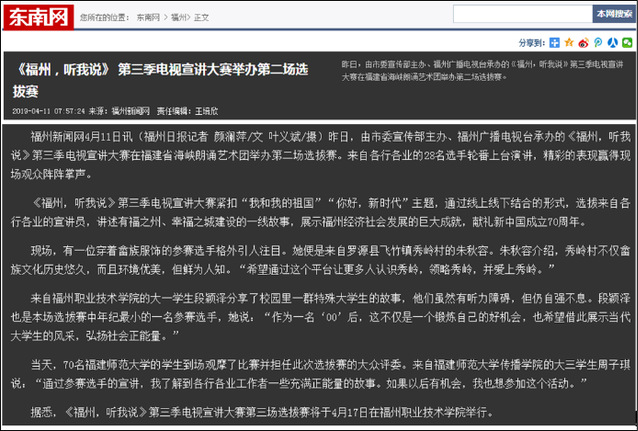Open the 福州新闻网 source link
This screenshot has width=638, height=431.
(130, 111)
